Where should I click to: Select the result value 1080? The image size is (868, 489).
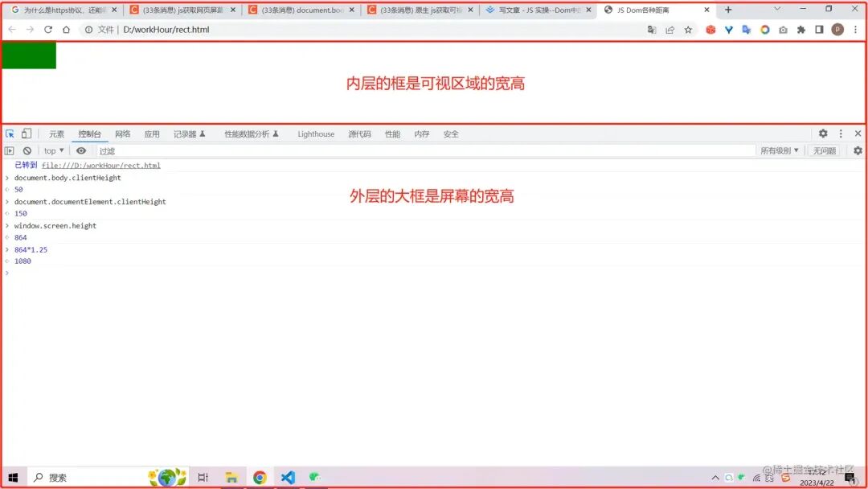pyautogui.click(x=23, y=261)
